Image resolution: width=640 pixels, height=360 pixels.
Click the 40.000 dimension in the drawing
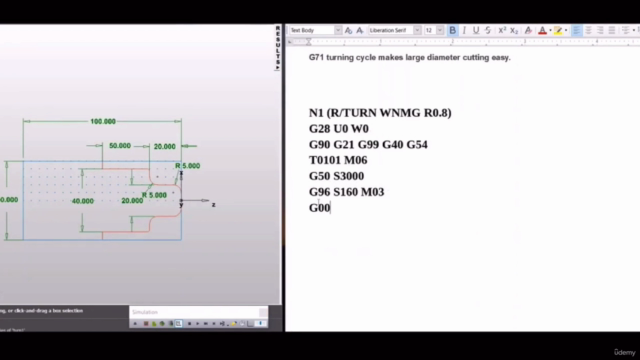(82, 201)
